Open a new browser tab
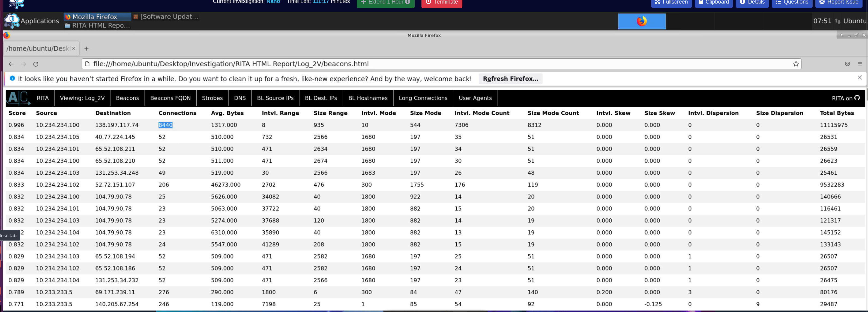Image resolution: width=868 pixels, height=312 pixels. click(x=86, y=49)
